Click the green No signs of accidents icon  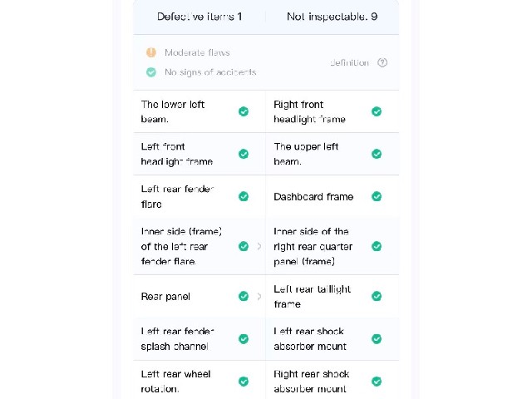point(151,72)
